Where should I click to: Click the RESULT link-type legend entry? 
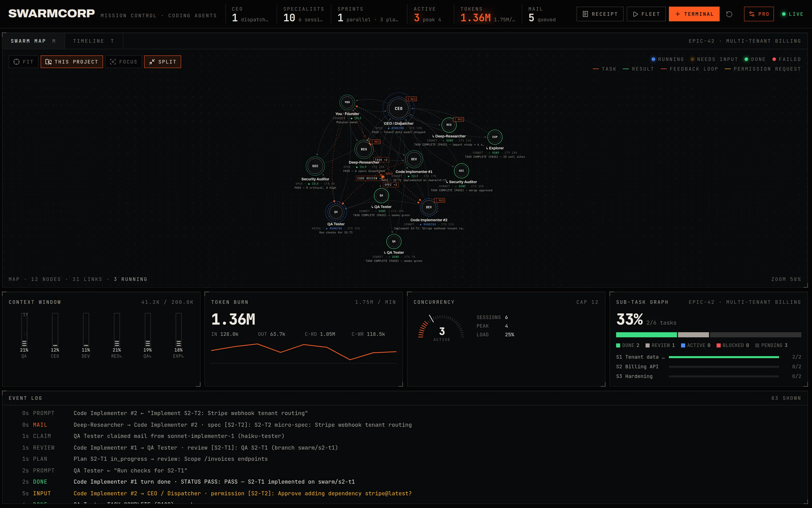point(638,69)
